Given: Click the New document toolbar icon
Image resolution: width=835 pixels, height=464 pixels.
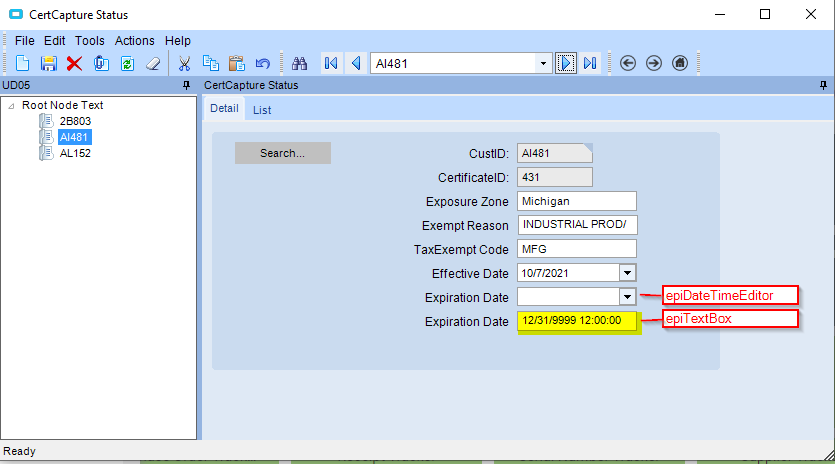Looking at the screenshot, I should coord(22,63).
